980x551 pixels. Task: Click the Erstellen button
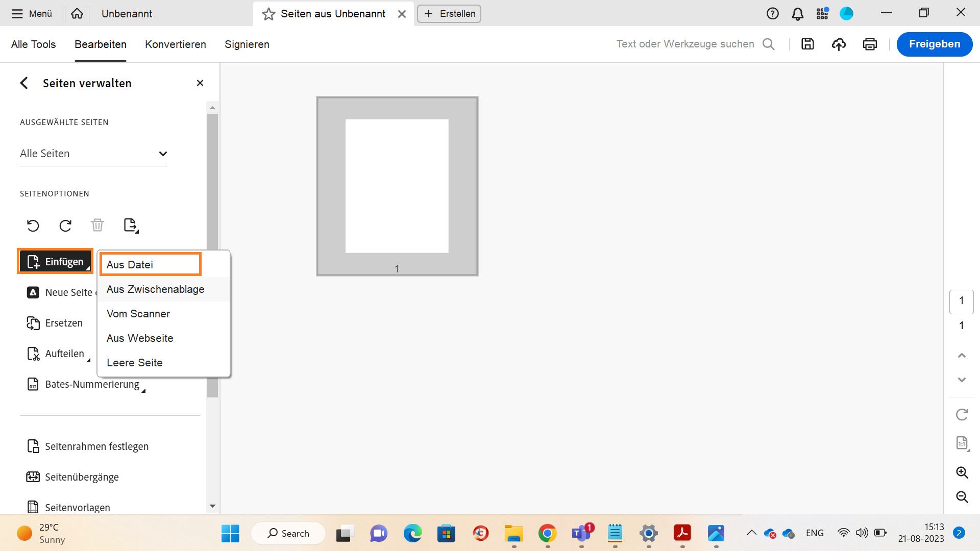click(x=449, y=14)
